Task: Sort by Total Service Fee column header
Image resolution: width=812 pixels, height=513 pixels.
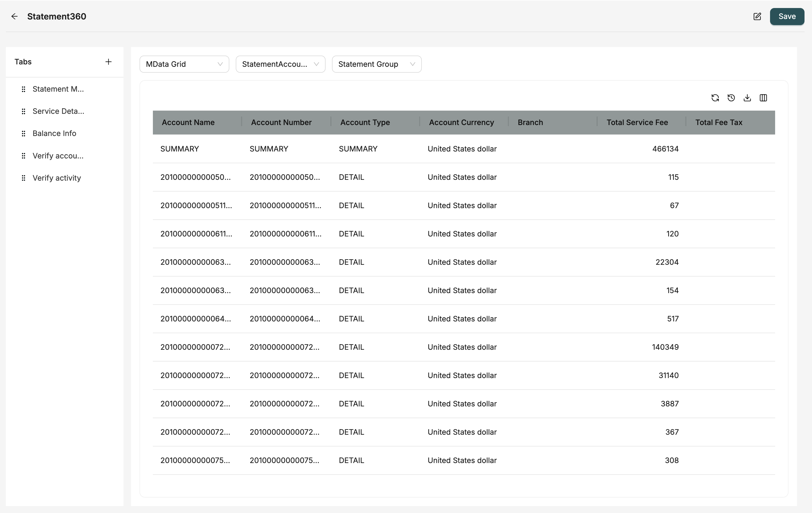Action: (637, 122)
